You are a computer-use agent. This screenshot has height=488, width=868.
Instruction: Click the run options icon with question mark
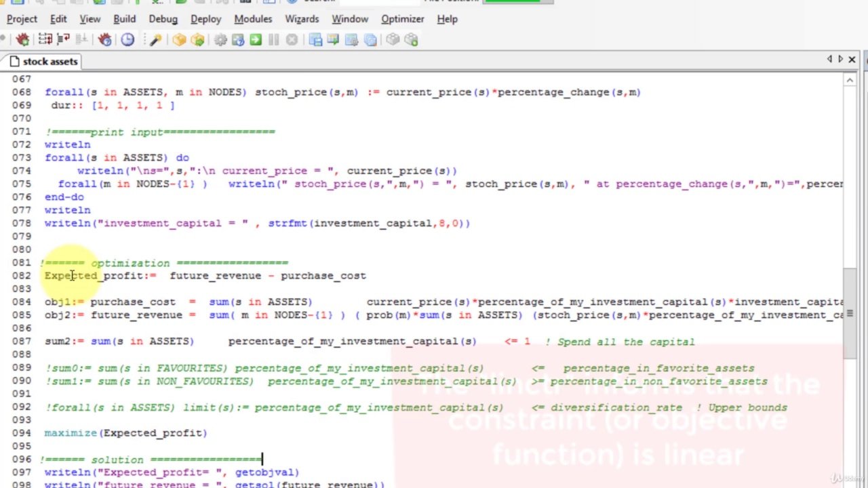238,40
